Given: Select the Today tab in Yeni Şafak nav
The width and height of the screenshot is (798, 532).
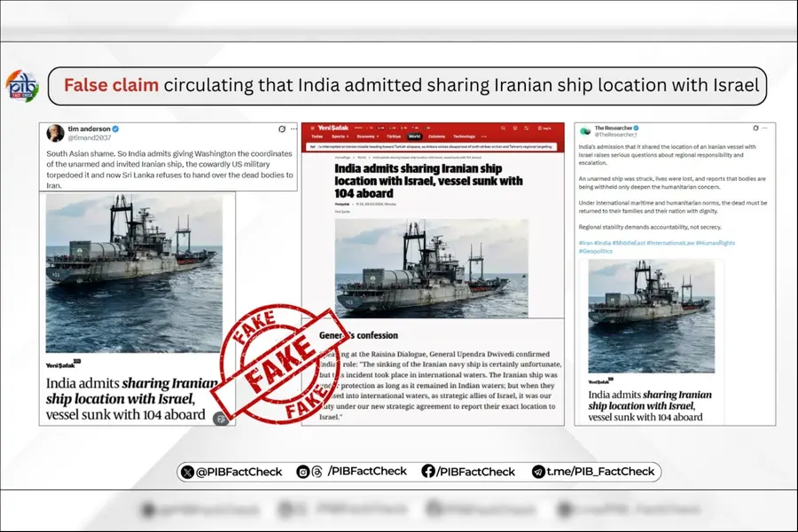Looking at the screenshot, I should (317, 137).
